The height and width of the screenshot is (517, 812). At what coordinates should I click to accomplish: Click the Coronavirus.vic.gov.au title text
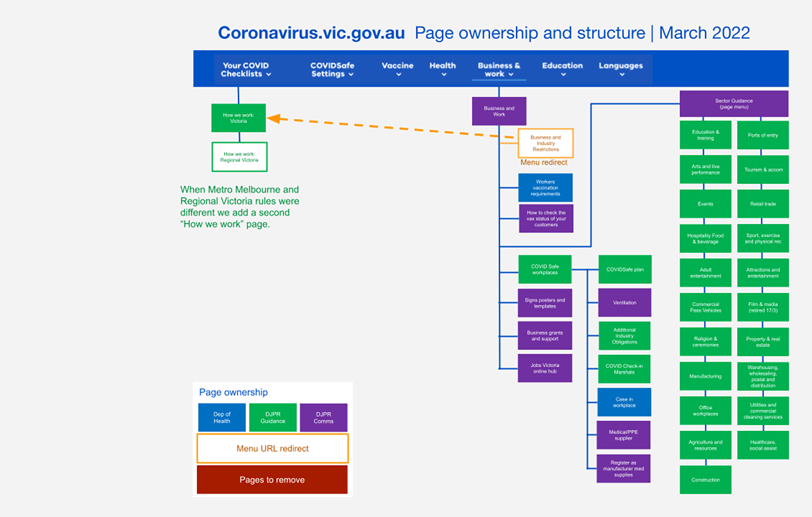[311, 33]
